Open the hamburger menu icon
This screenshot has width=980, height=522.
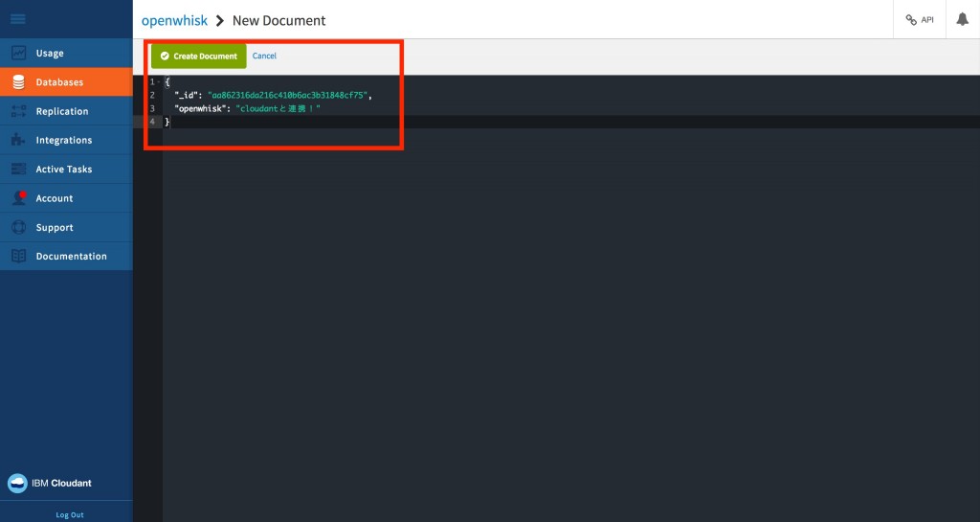click(x=18, y=19)
